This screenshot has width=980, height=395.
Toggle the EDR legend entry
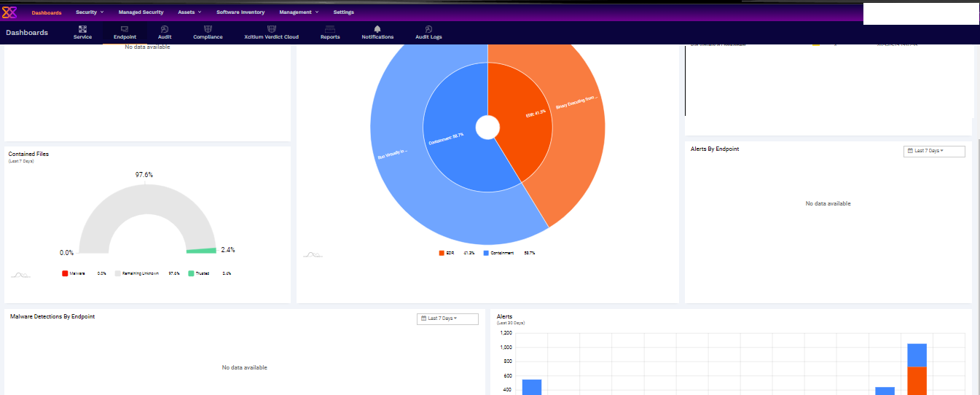pos(456,253)
